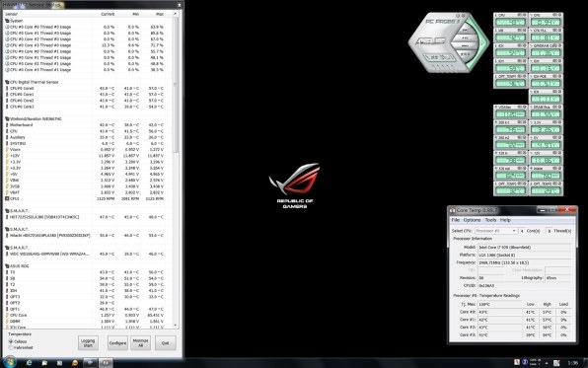The height and width of the screenshot is (368, 588).
Task: Click the clock in the system tray
Action: 573,363
